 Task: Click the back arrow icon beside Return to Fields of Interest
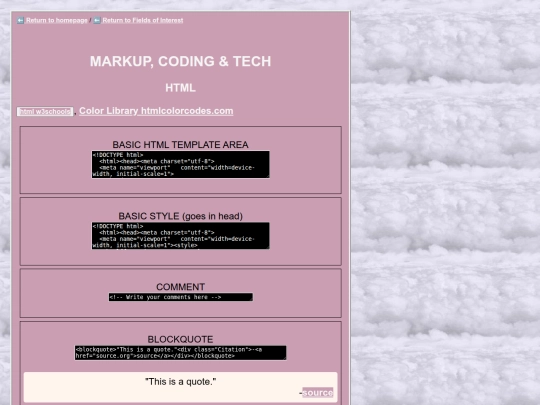(97, 20)
